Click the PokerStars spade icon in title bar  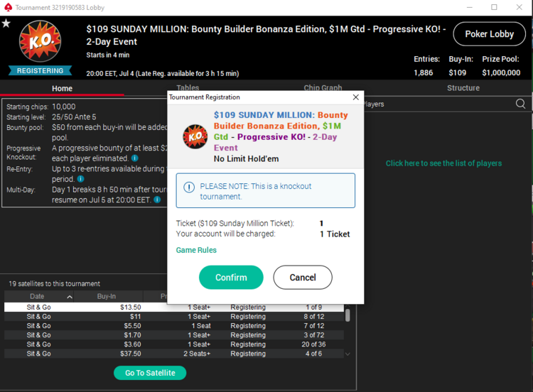pos(8,7)
